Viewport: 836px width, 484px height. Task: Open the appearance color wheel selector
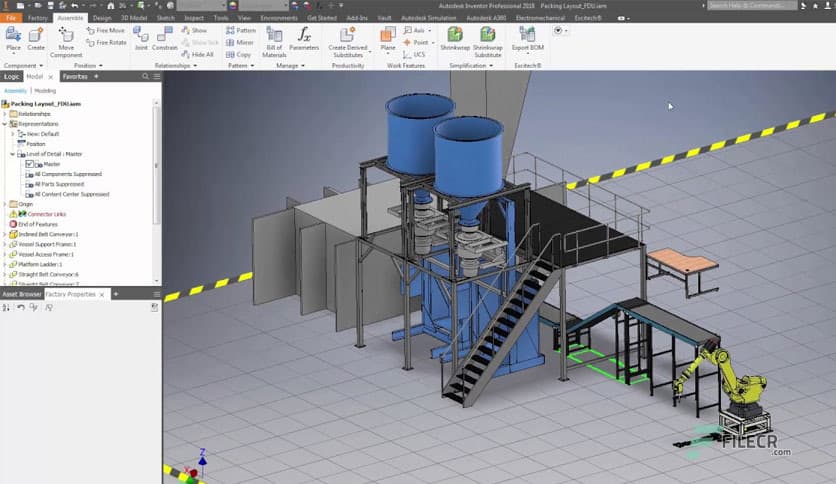233,6
